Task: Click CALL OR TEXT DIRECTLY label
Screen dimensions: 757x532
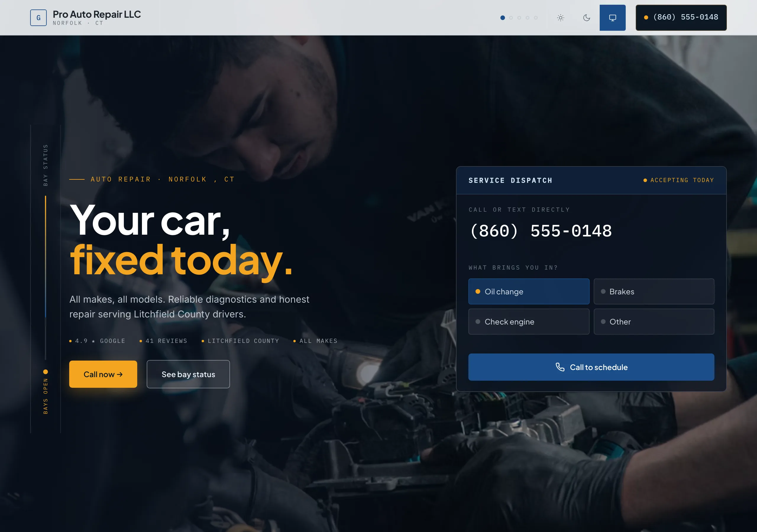Action: tap(519, 210)
